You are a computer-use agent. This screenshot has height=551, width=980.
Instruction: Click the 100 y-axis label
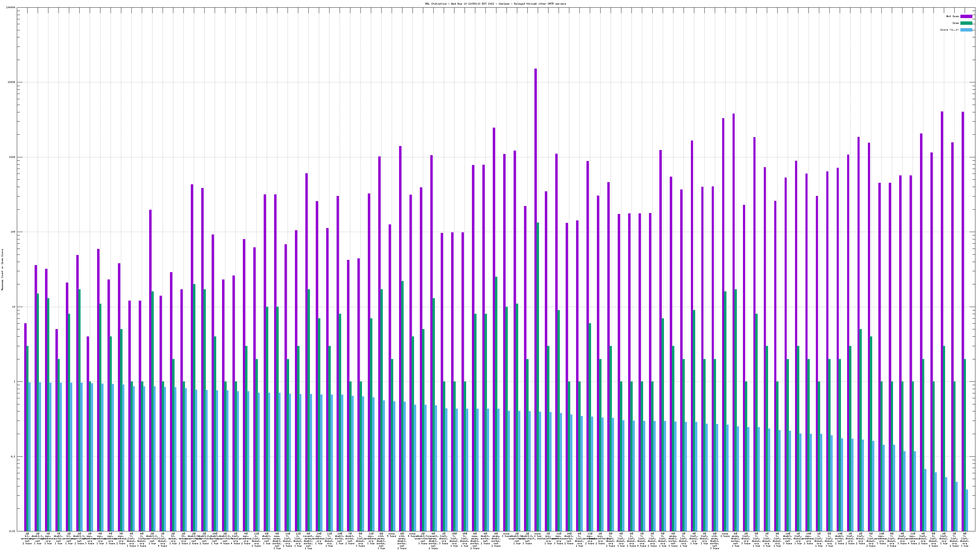pyautogui.click(x=13, y=232)
